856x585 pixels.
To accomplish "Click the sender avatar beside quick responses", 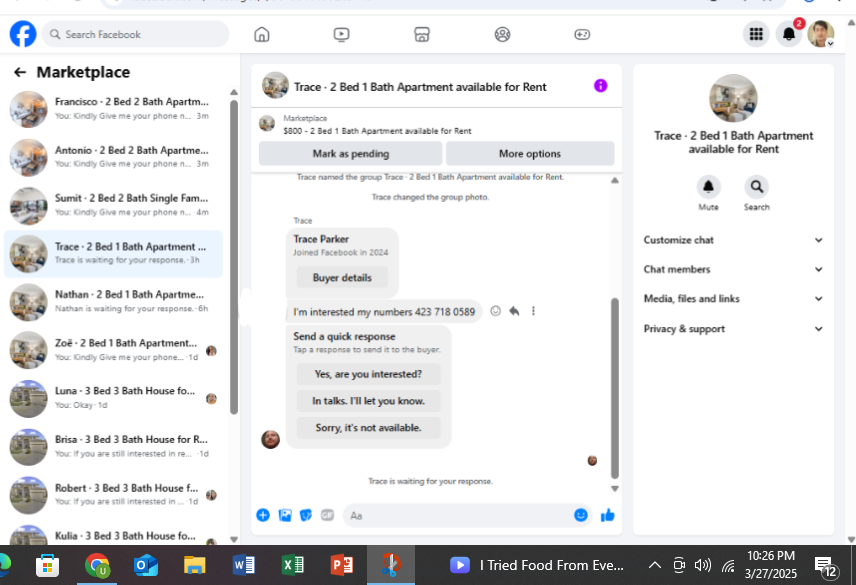I will click(x=270, y=439).
